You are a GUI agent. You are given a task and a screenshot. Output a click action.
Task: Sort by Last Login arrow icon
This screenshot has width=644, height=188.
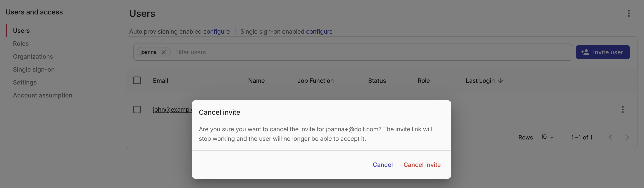pos(500,81)
